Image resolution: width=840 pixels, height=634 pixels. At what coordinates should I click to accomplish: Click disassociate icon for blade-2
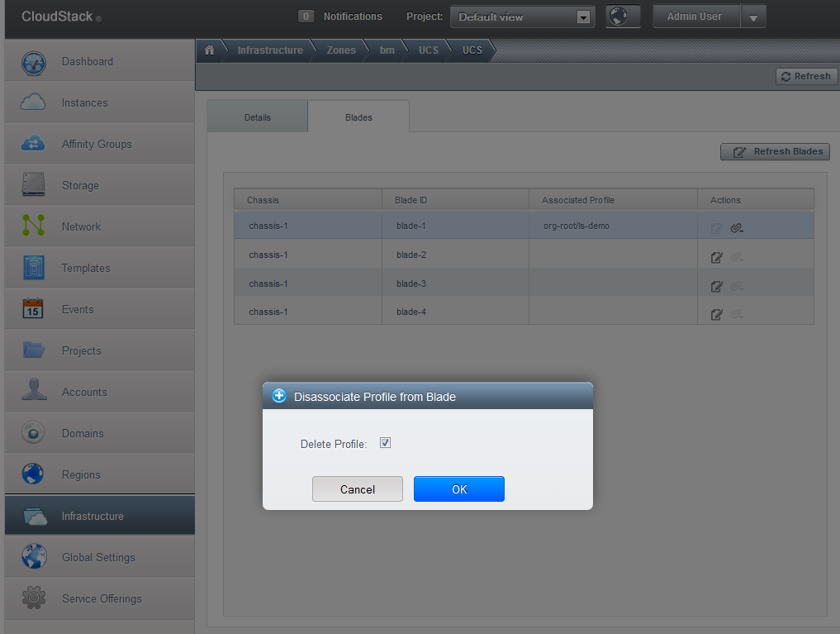click(737, 257)
